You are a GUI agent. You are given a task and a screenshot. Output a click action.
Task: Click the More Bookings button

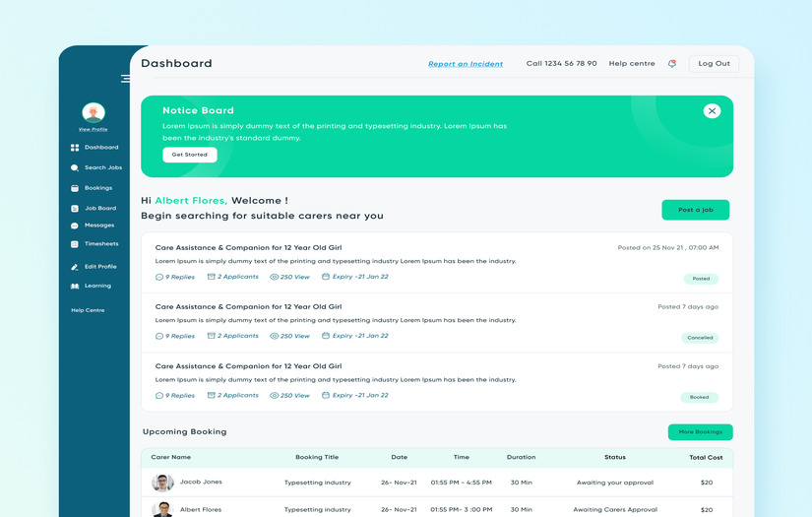[x=700, y=432]
